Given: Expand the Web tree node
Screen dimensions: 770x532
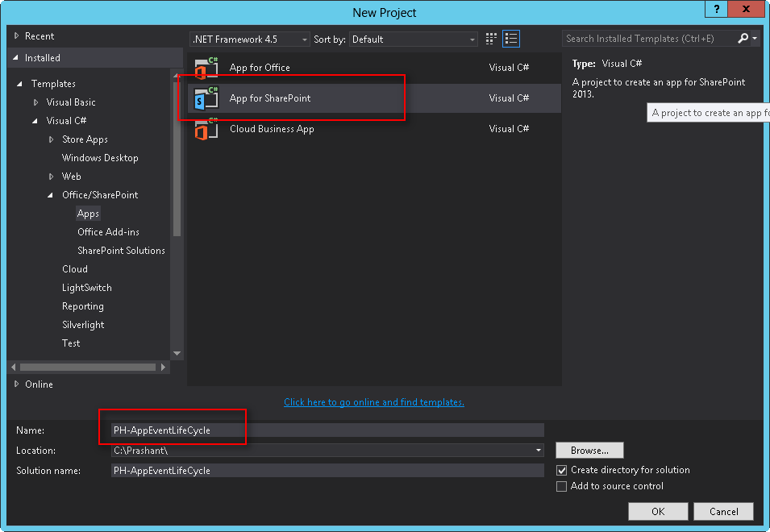Looking at the screenshot, I should coord(51,177).
